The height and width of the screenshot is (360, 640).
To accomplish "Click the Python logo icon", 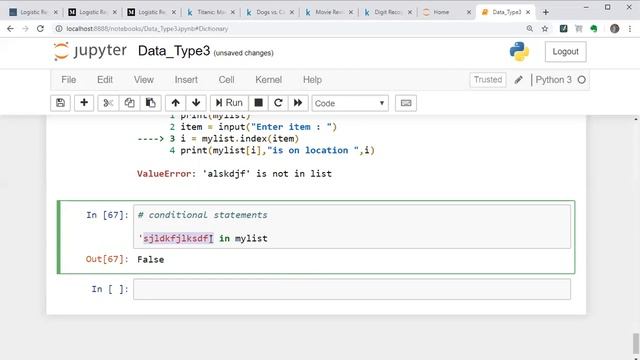I will [519, 51].
